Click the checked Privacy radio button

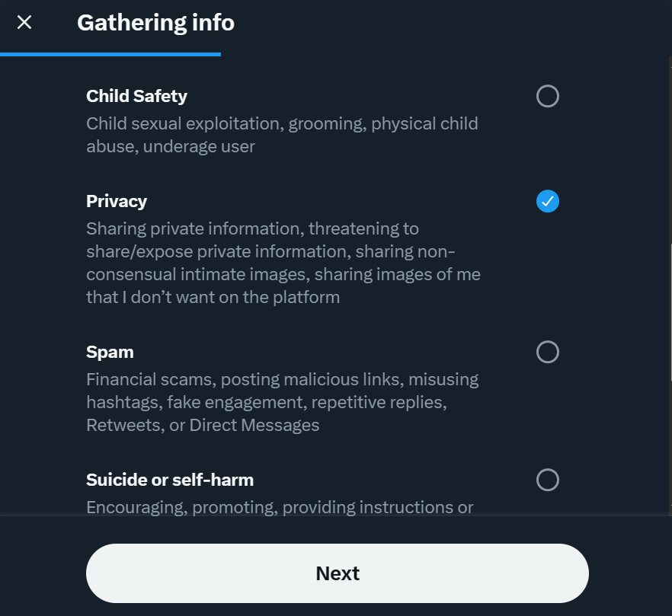pyautogui.click(x=547, y=201)
